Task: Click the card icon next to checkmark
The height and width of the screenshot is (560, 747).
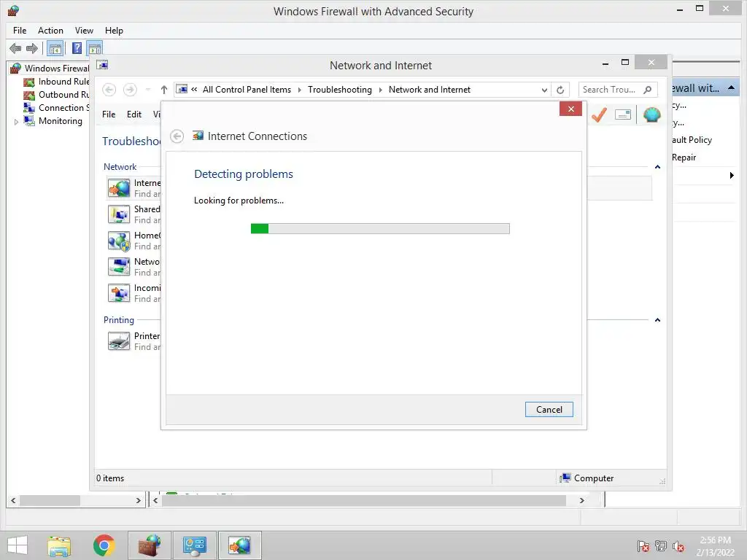Action: pos(623,114)
